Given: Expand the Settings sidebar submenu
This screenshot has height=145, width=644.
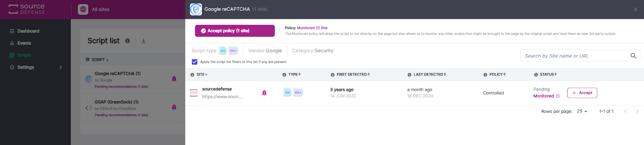Looking at the screenshot, I should click(x=61, y=67).
